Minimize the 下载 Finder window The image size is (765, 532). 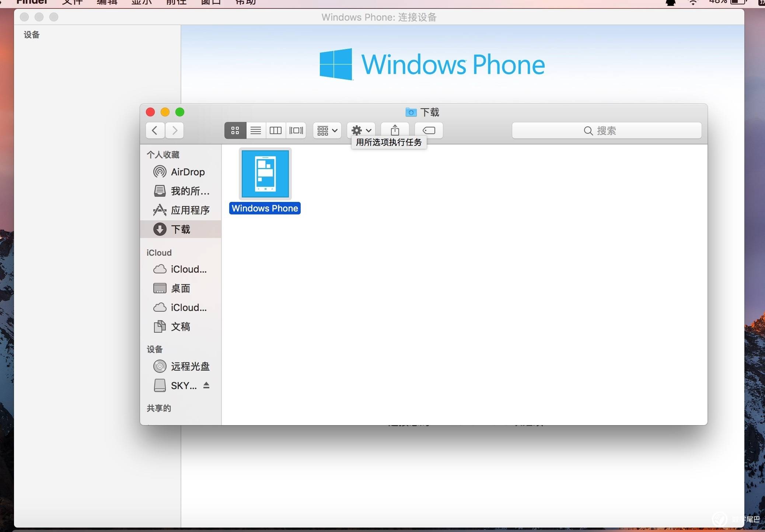165,112
